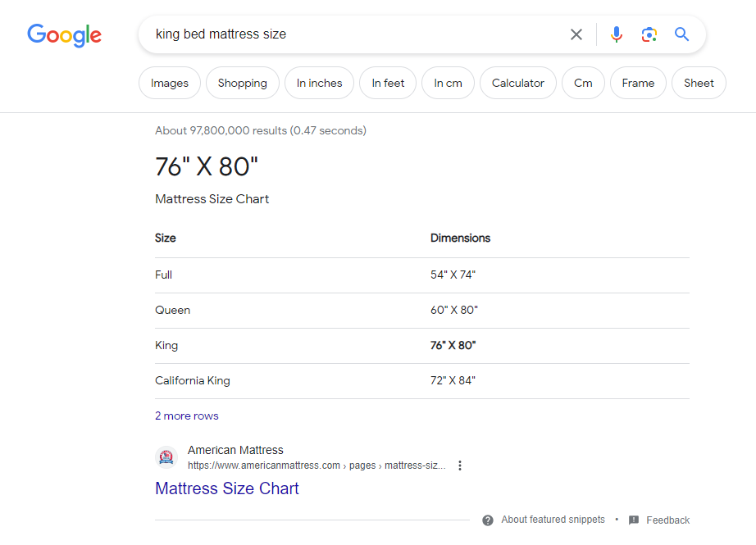Switch to the Shopping tab
The width and height of the screenshot is (756, 545).
pyautogui.click(x=242, y=83)
